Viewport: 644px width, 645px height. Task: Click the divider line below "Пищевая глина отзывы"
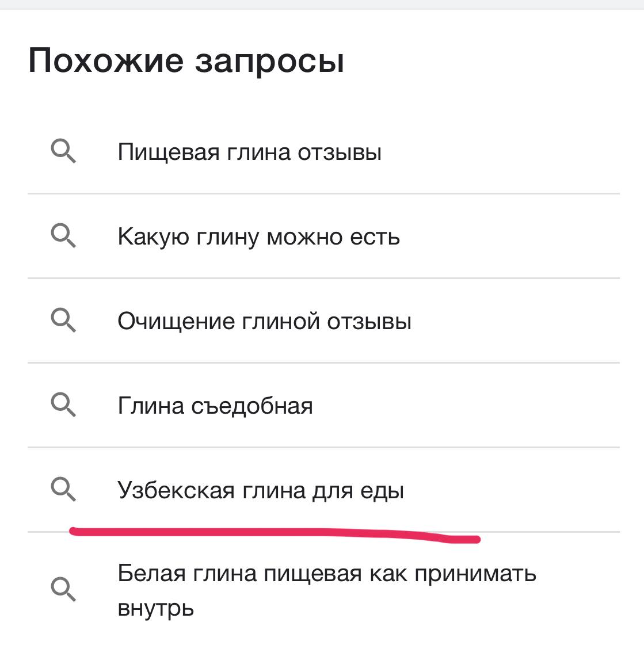point(323,194)
